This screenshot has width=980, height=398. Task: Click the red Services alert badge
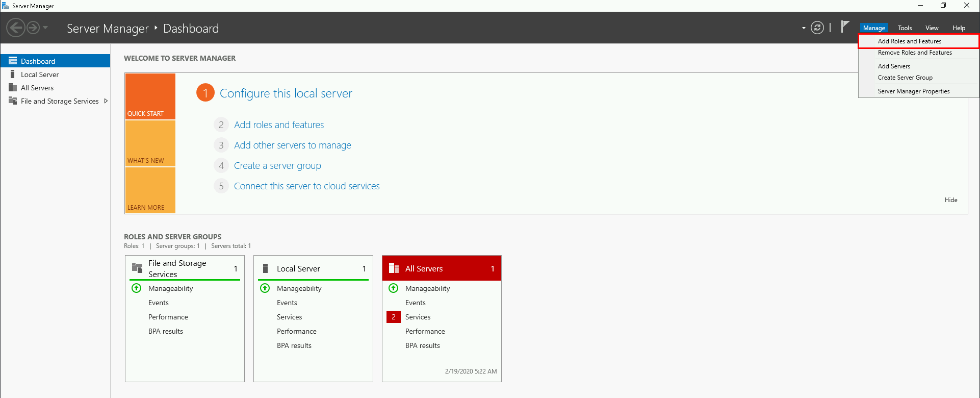click(393, 317)
